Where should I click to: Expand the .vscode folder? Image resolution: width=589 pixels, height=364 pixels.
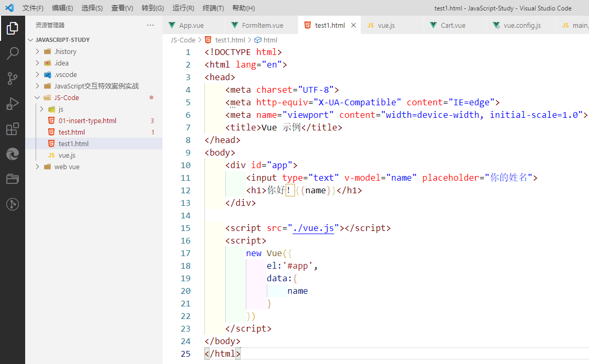click(x=37, y=75)
